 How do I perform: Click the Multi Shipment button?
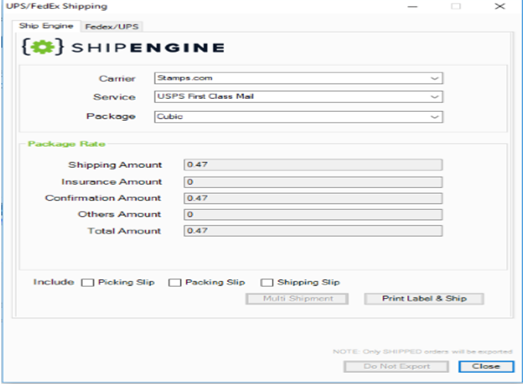point(297,299)
